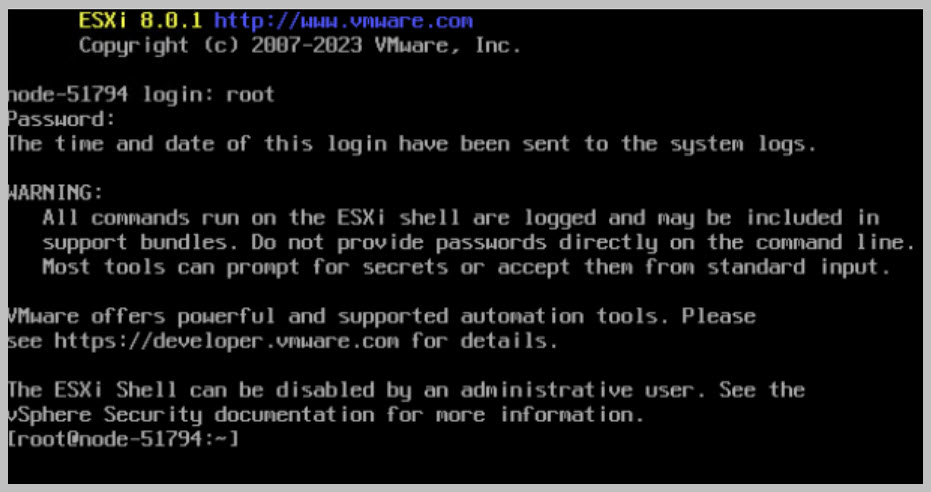Click the WARNING: heading text

[x=55, y=192]
